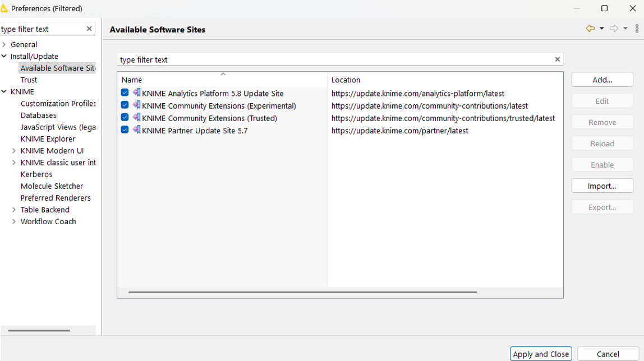Toggle KNIME Partner Update Site 5.7 checkbox

(x=125, y=130)
